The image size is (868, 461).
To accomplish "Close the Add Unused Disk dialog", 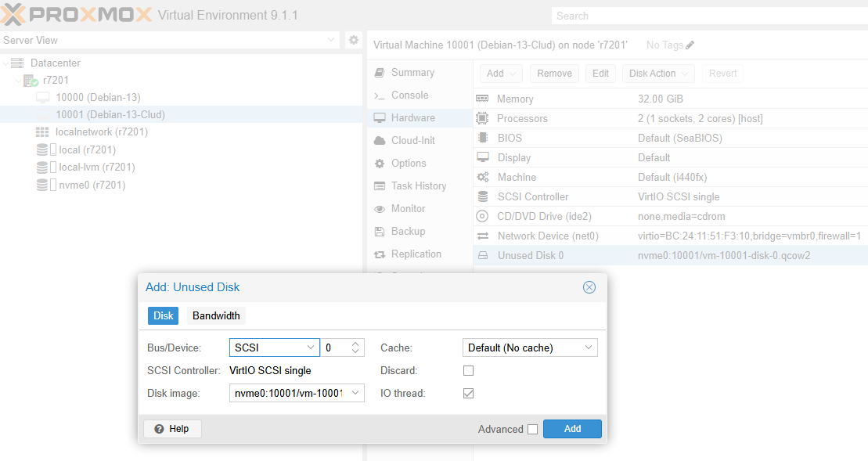I will coord(589,287).
